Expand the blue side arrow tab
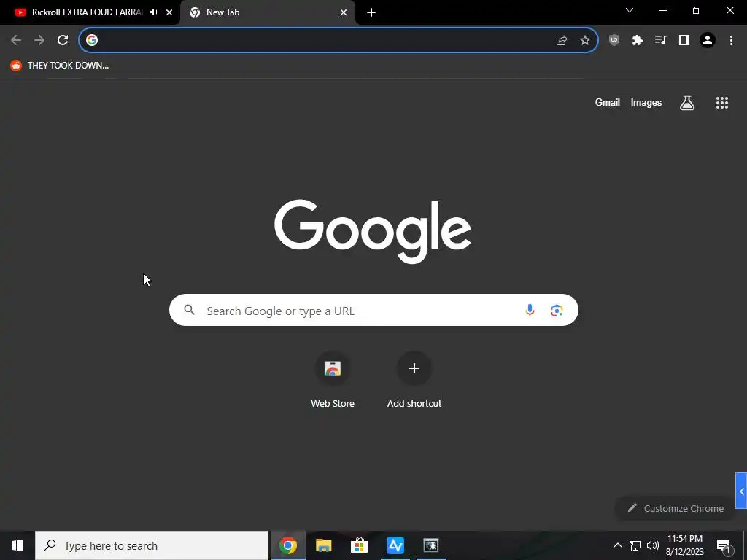 click(x=741, y=491)
